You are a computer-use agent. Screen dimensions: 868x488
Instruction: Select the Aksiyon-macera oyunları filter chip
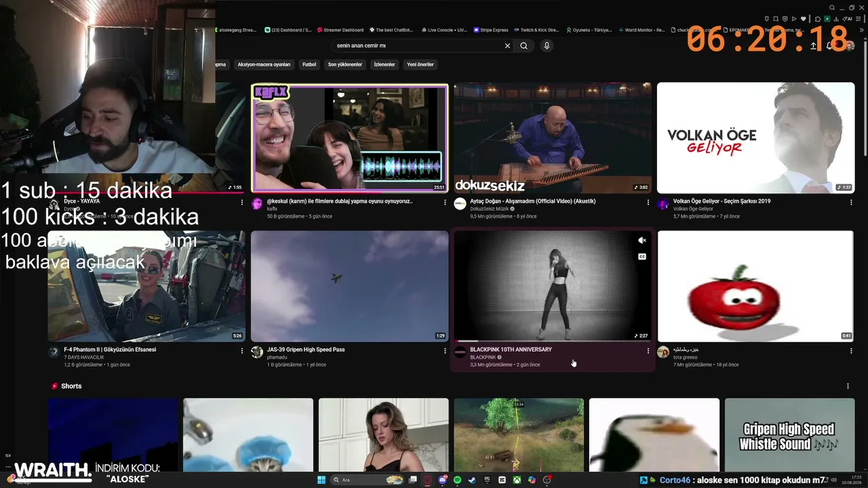point(264,64)
